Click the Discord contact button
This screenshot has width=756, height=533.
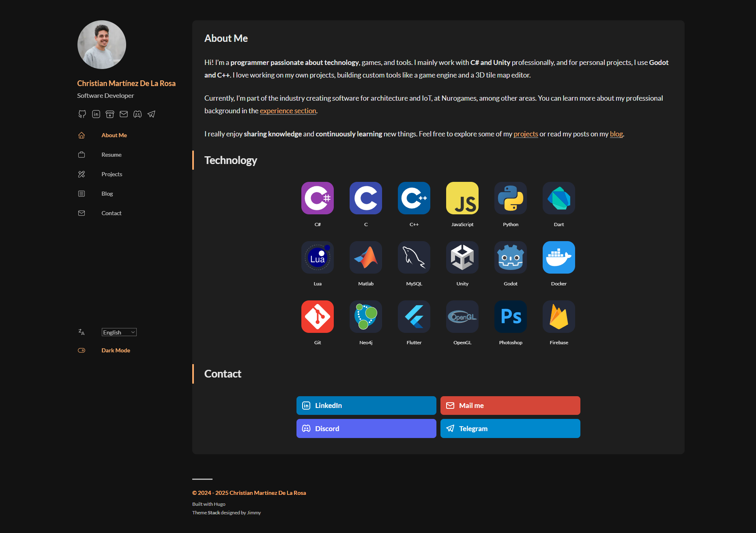pos(366,429)
